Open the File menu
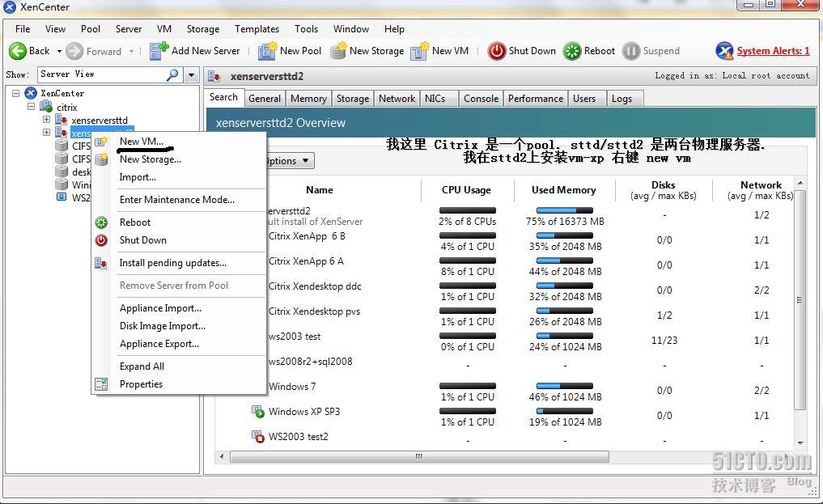Viewport: 823px width, 504px height. [x=23, y=29]
